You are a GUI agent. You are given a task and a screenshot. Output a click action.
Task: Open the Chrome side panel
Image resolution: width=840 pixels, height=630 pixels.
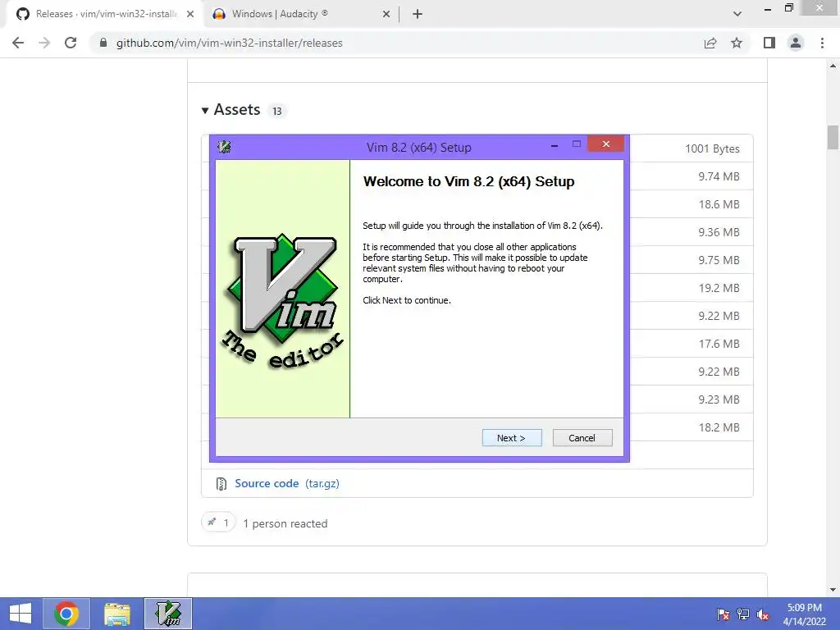[x=769, y=43]
